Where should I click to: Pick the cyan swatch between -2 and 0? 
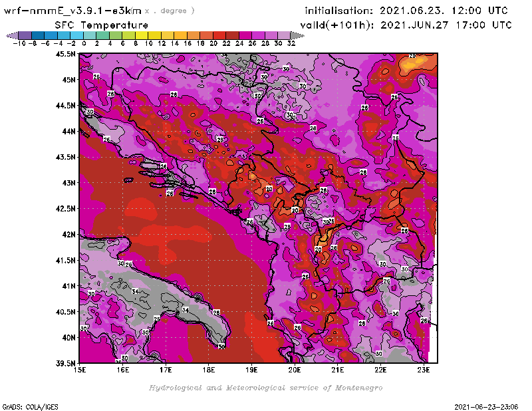tap(77, 36)
